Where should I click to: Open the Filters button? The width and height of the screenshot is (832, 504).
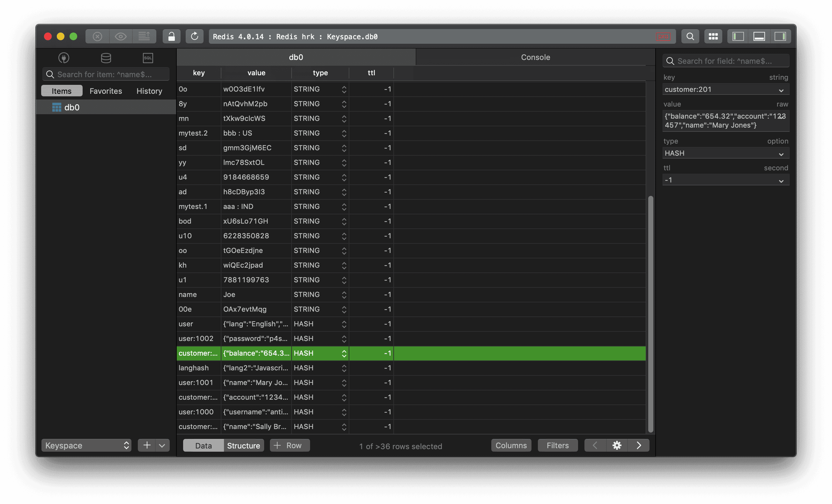click(557, 445)
